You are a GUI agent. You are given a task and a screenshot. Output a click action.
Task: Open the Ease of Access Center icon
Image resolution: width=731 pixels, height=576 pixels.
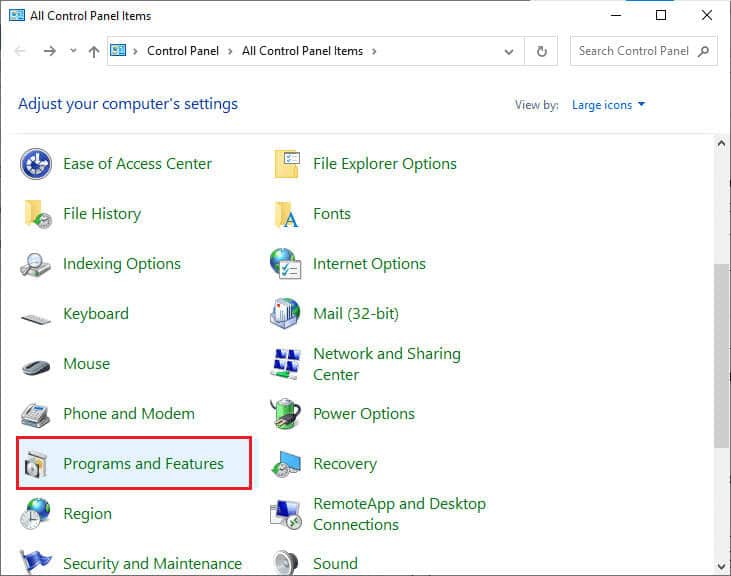point(36,164)
